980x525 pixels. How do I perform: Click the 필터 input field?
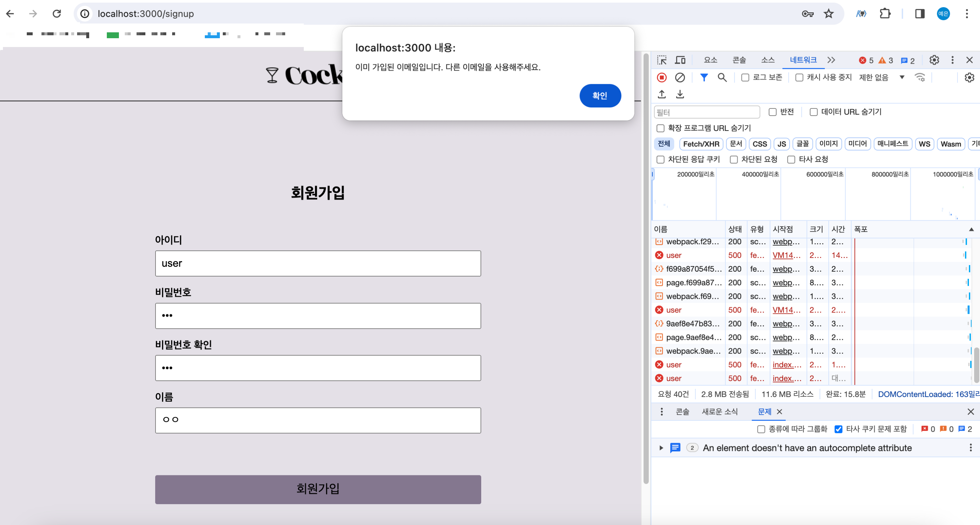click(707, 112)
